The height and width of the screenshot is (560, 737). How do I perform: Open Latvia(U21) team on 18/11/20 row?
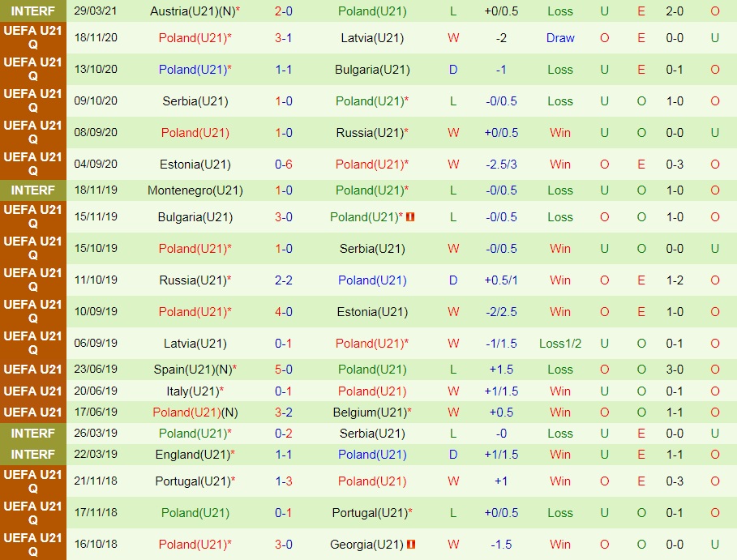pyautogui.click(x=372, y=38)
